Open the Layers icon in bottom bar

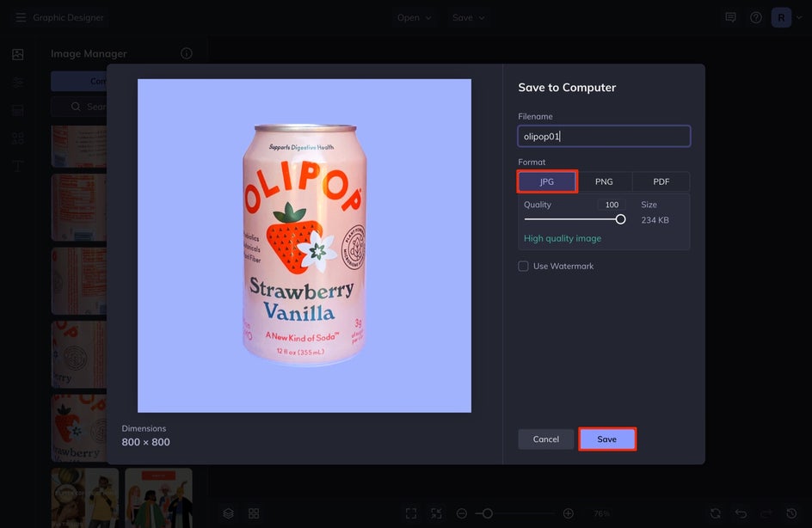click(x=229, y=513)
